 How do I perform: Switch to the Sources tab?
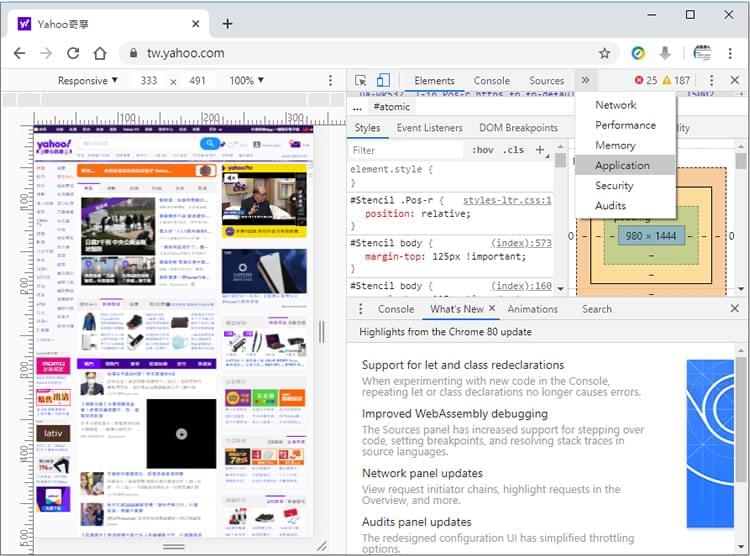546,80
